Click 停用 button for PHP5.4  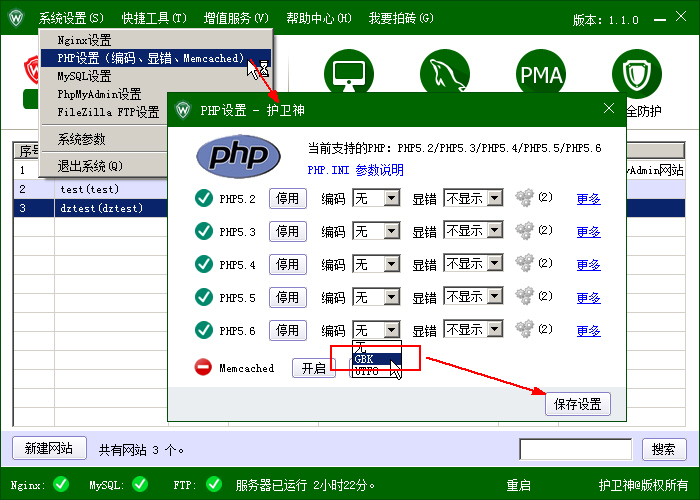pyautogui.click(x=288, y=264)
